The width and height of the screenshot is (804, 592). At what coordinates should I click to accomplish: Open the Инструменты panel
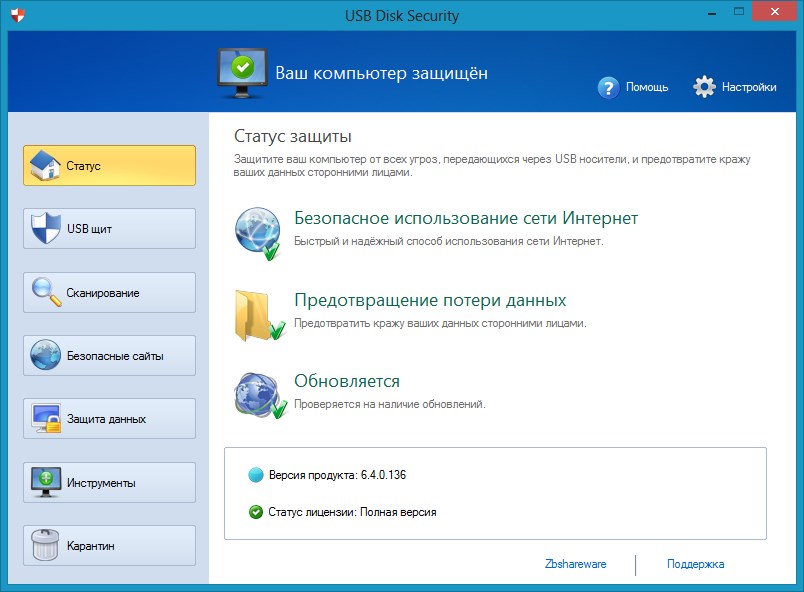tap(109, 482)
